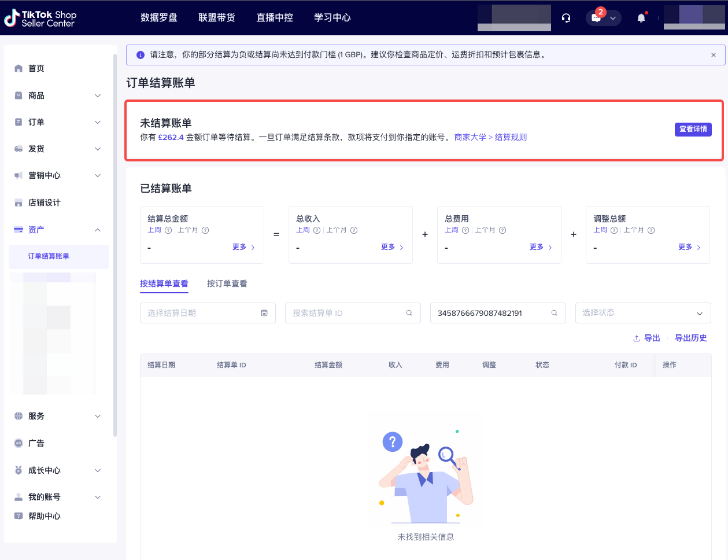Image resolution: width=728 pixels, height=560 pixels.
Task: Click the 营销中心 marketing center icon
Action: tap(18, 175)
